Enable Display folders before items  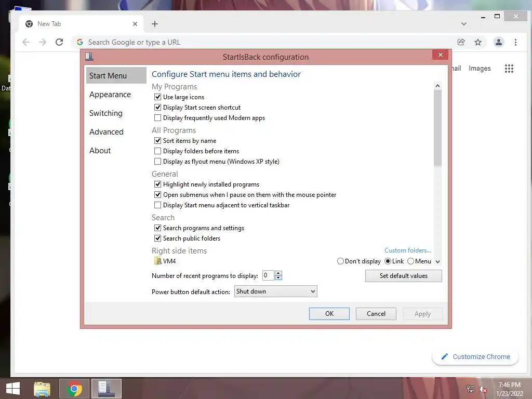point(157,151)
